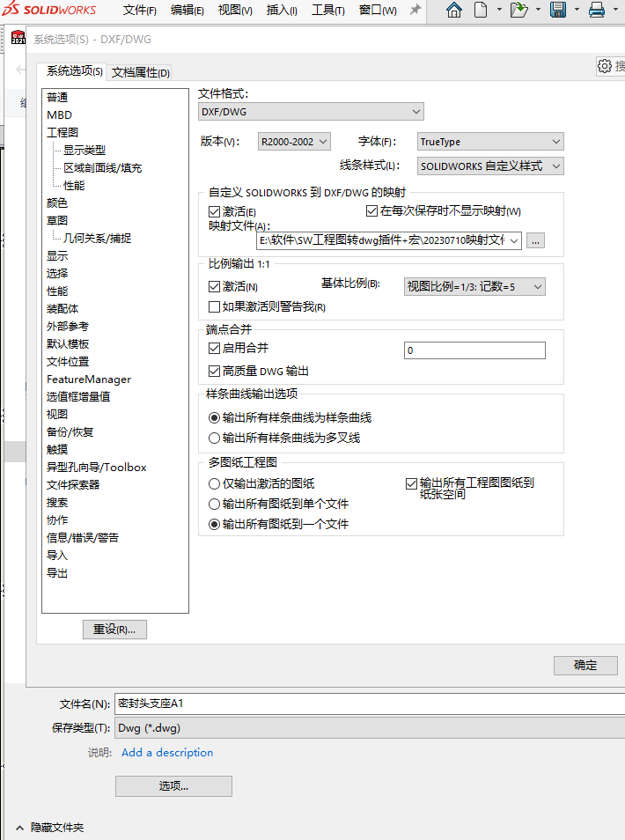625x840 pixels.
Task: Select 文件位置 in options tree
Action: coord(68,362)
